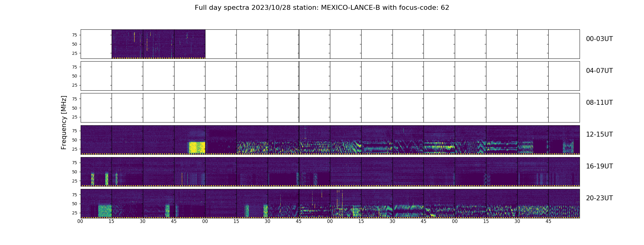644x245 pixels.
Task: Click the 04-07UT row label
Action: coord(599,71)
